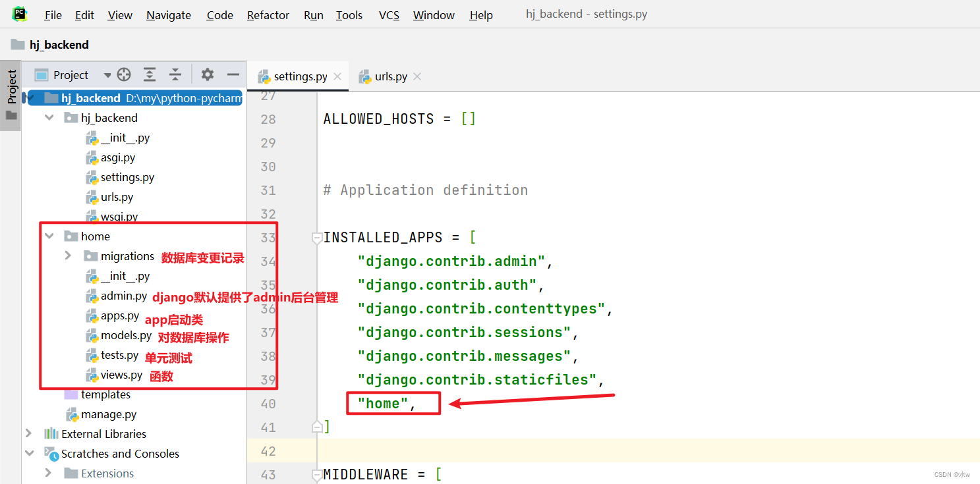Viewport: 980px width, 484px height.
Task: Click "django.contrib.sessions" string in editor
Action: [464, 333]
